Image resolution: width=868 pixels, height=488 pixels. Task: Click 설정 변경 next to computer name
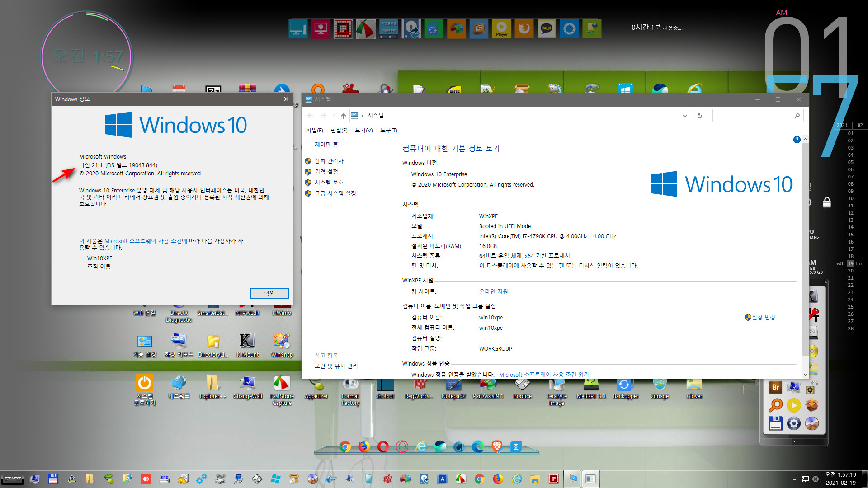tap(763, 317)
